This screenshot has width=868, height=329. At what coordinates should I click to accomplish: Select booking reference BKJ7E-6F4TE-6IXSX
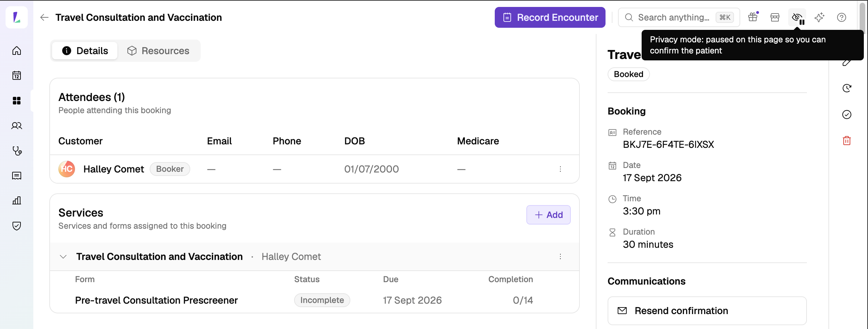pos(668,144)
